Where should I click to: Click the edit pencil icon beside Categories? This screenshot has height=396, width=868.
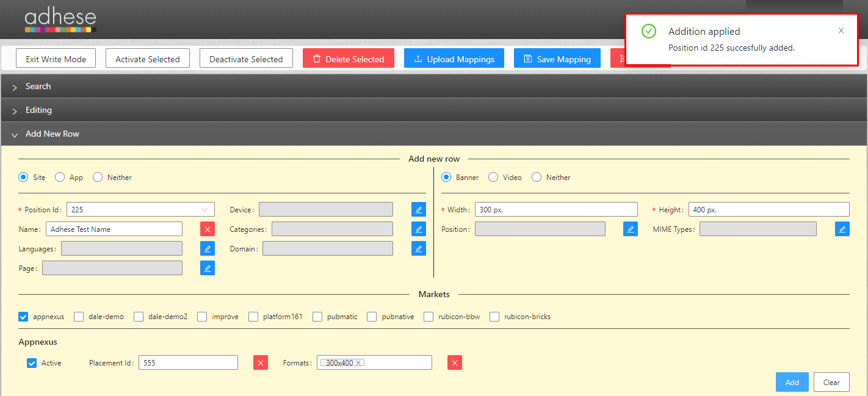click(418, 229)
